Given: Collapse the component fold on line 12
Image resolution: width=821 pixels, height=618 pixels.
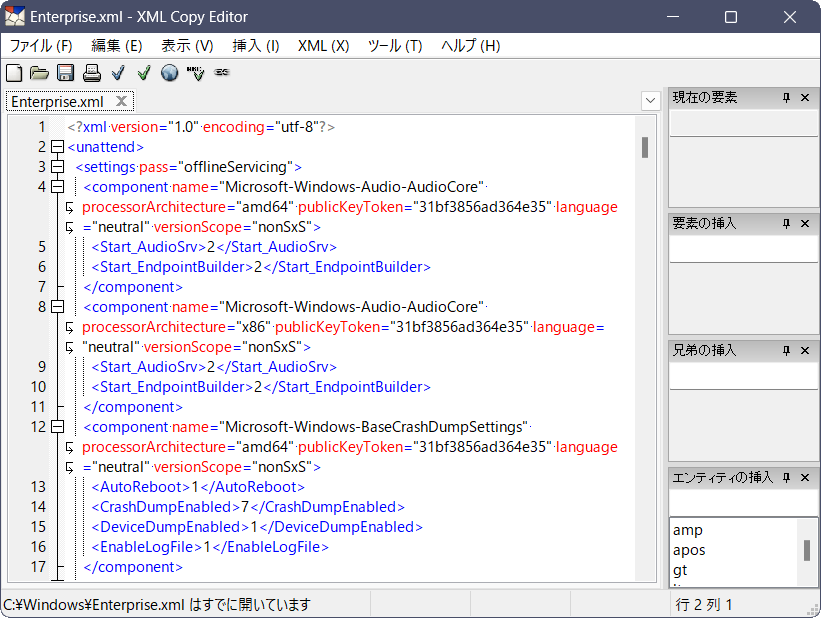Looking at the screenshot, I should pyautogui.click(x=58, y=427).
